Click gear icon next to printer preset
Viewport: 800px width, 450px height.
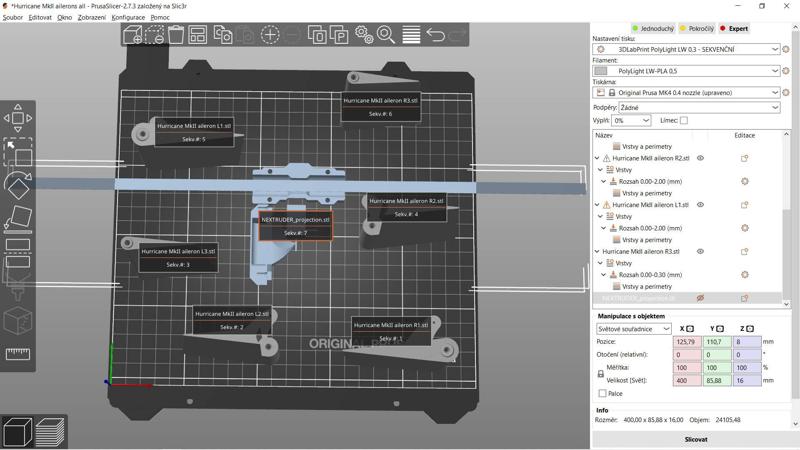tap(786, 92)
